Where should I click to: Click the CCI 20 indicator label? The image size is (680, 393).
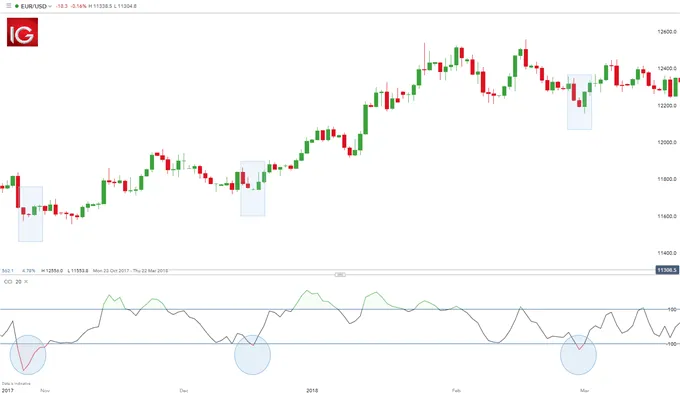tap(13, 282)
